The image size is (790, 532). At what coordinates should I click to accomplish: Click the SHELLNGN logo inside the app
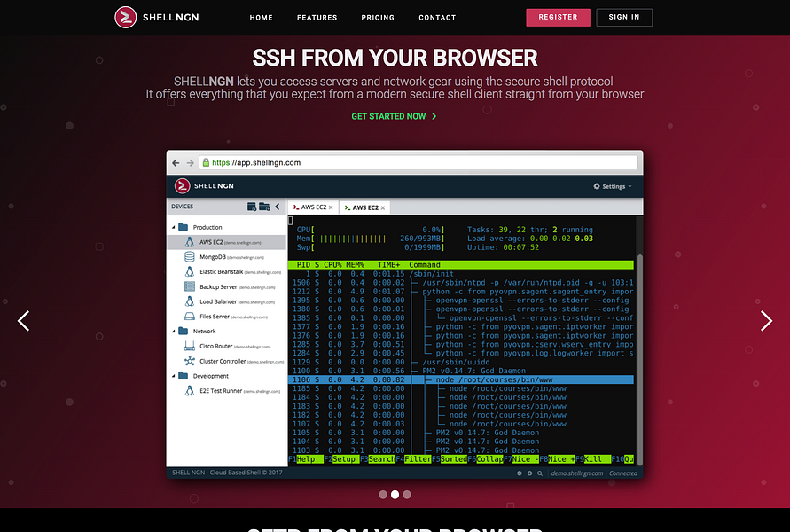[x=204, y=186]
